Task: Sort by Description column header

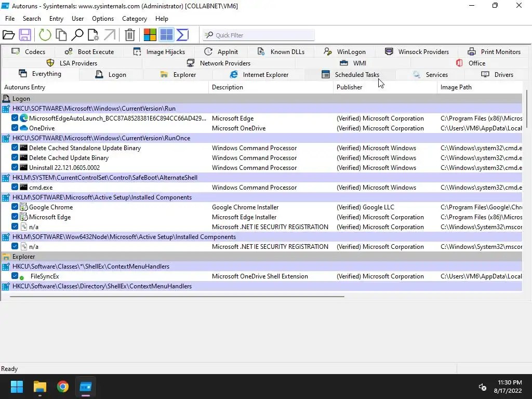Action: [x=271, y=87]
